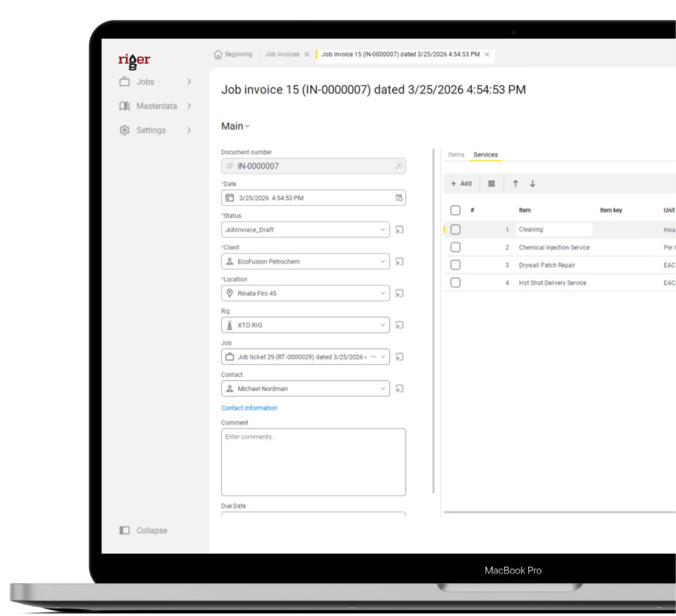Check the Drywall Patch Repair checkbox
This screenshot has height=616, width=676.
(x=456, y=265)
